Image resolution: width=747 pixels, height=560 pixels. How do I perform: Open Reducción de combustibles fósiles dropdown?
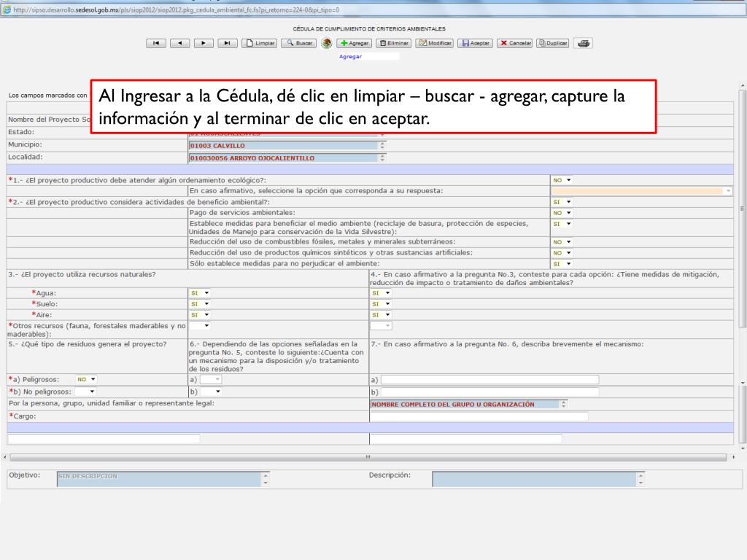[x=562, y=242]
